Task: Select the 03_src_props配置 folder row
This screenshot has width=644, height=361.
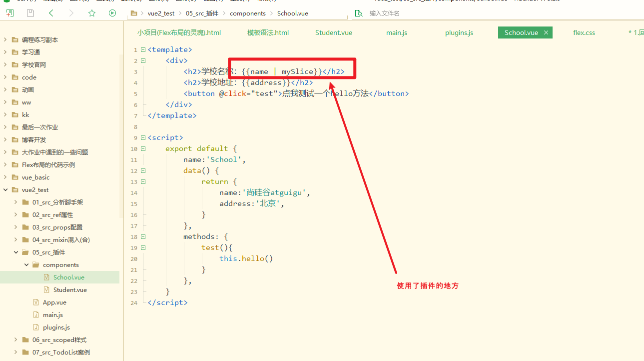Action: (x=60, y=227)
